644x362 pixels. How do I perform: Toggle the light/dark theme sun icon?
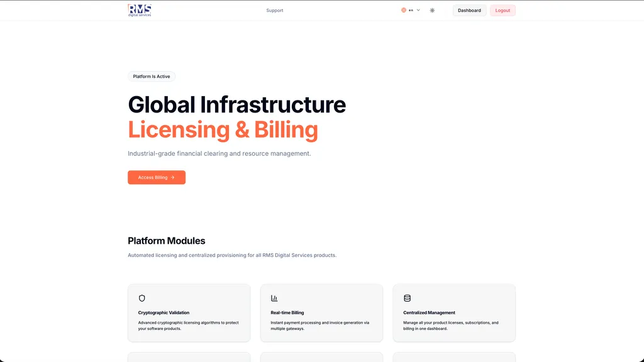[x=432, y=10]
